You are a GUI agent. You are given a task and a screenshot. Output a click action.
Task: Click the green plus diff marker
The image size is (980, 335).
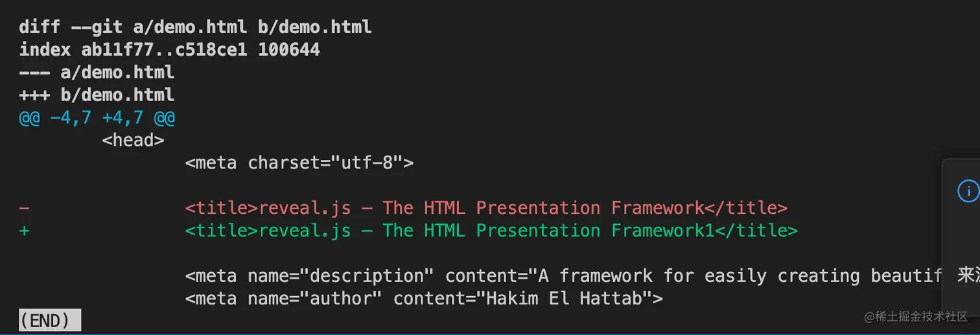point(24,231)
